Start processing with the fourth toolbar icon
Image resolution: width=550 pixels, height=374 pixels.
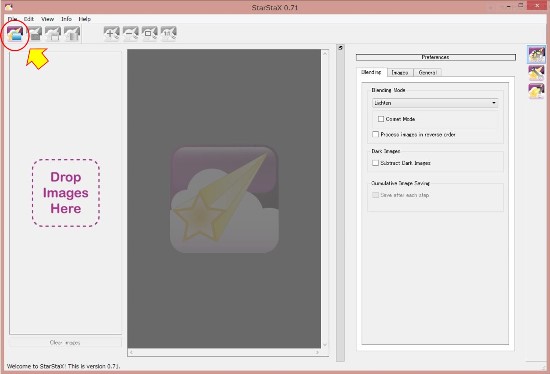coord(72,34)
